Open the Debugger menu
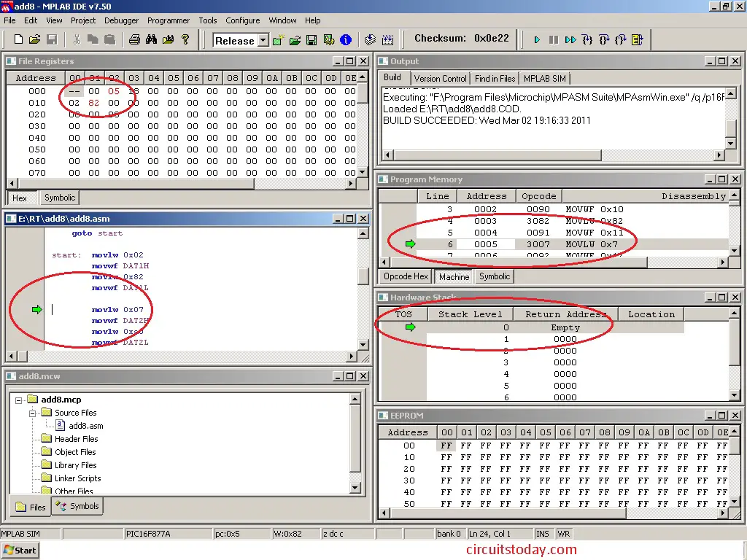This screenshot has width=747, height=560. [122, 20]
